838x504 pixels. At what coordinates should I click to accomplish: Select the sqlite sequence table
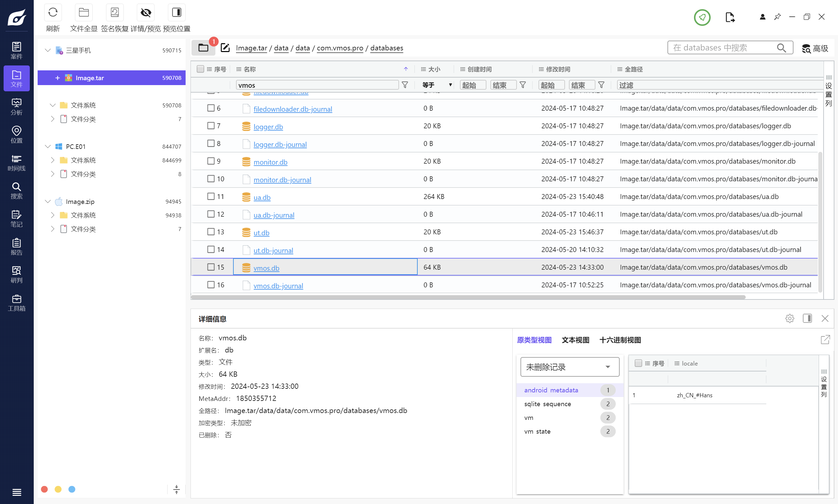click(570, 404)
